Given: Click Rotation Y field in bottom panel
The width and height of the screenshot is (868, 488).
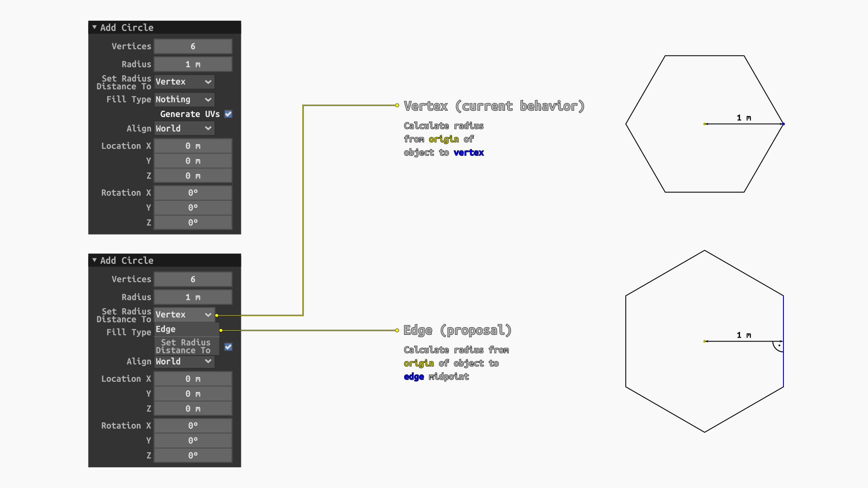Looking at the screenshot, I should [x=193, y=441].
